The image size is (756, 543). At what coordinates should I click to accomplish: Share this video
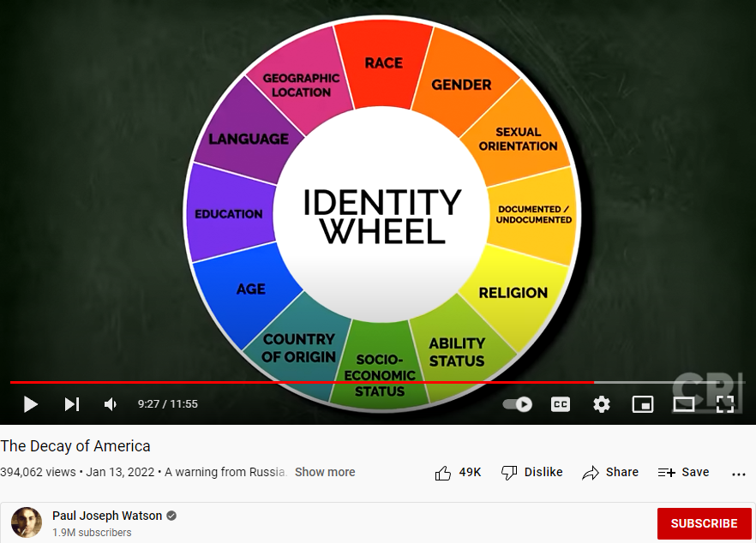pos(610,473)
